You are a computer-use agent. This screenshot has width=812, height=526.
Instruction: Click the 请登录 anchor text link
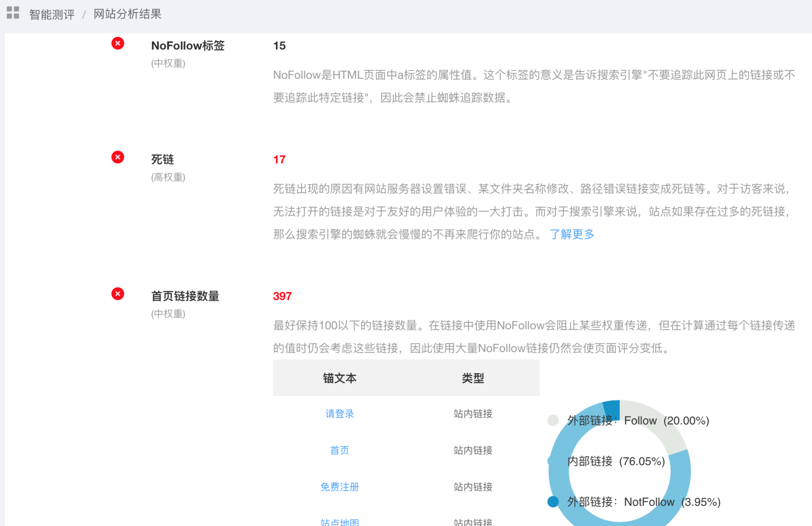[340, 414]
